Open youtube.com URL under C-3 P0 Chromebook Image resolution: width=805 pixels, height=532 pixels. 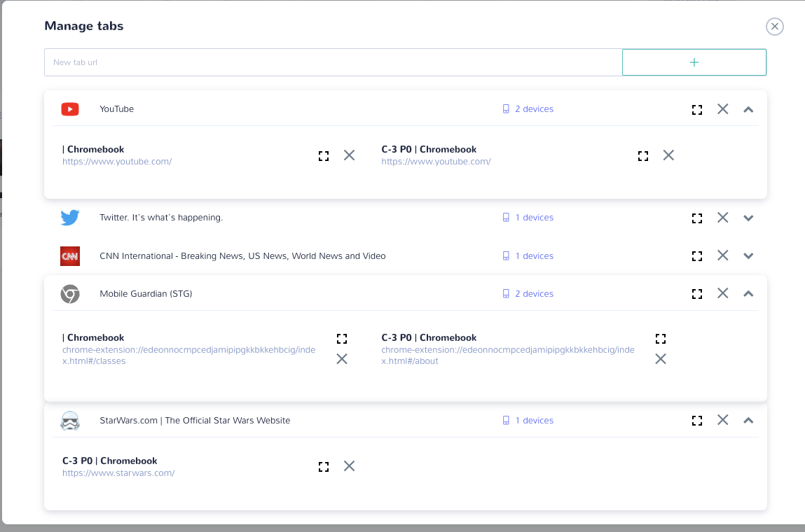pos(436,162)
